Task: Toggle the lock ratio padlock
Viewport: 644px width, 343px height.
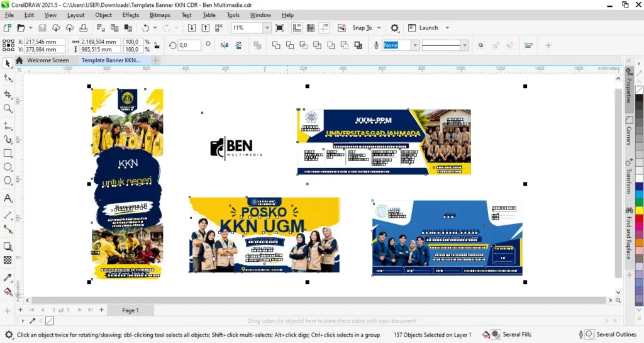Action: [x=157, y=45]
